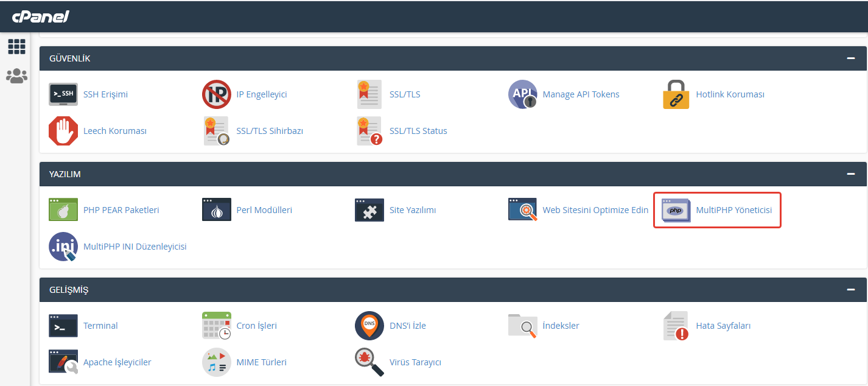
Task: Click the SSH Erişimi terminal icon
Action: click(x=63, y=94)
